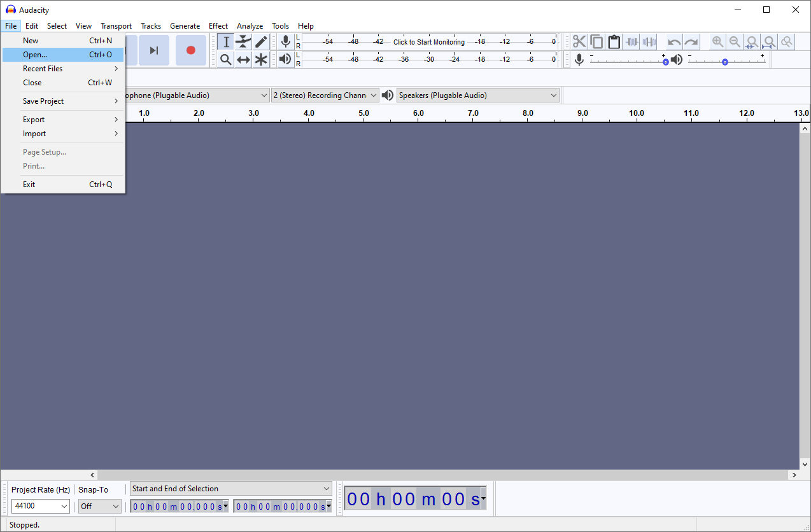Click the 5.0 mark on the timeline ruler
The height and width of the screenshot is (532, 811).
pos(363,113)
